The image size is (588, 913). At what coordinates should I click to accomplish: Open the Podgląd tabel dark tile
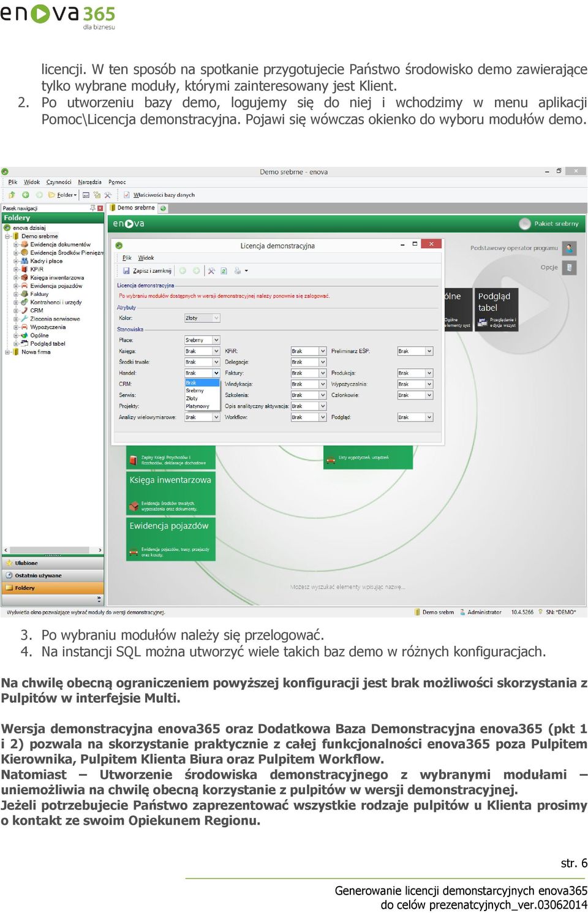pos(496,309)
